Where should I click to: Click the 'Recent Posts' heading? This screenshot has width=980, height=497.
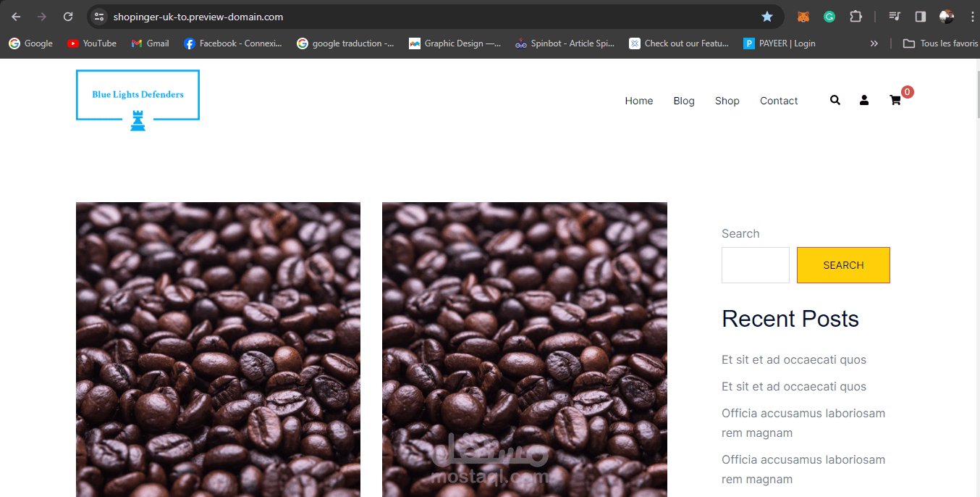point(790,319)
